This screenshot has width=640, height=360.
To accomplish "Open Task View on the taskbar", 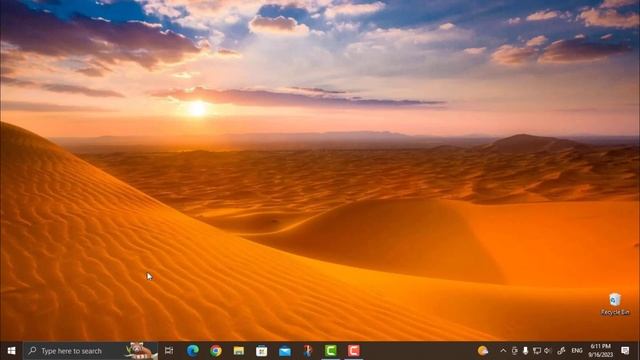I will 169,351.
